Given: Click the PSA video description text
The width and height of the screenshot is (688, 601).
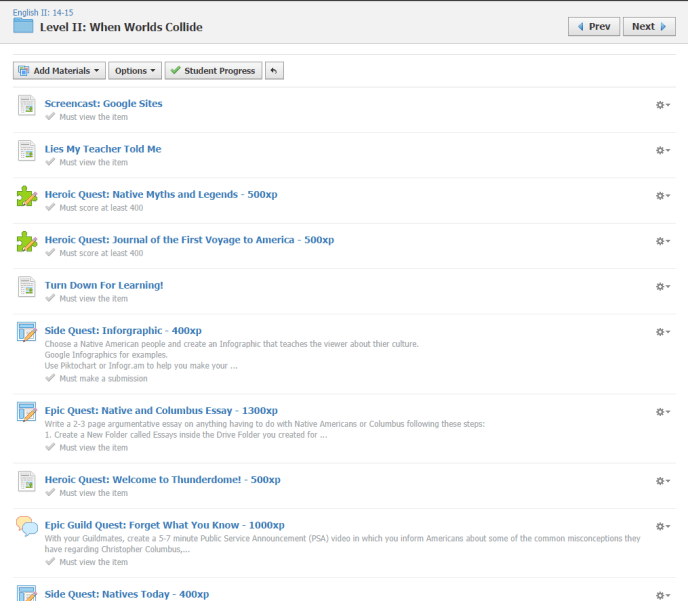Looking at the screenshot, I should 342,544.
